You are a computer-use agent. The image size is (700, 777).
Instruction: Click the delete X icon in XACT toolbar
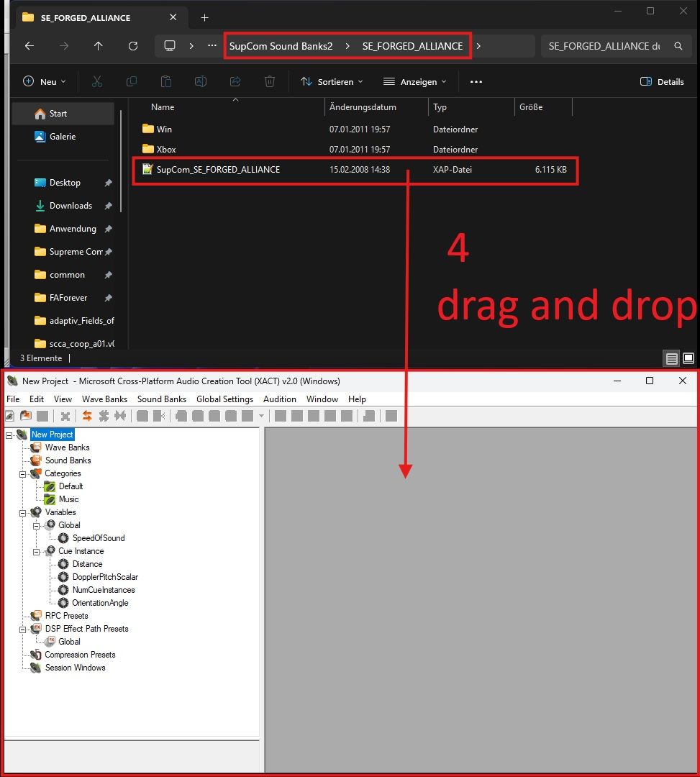pos(65,417)
